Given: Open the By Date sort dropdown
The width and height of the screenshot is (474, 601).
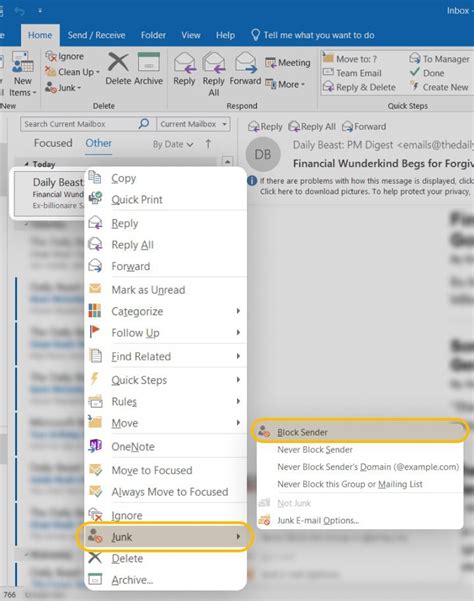Looking at the screenshot, I should click(x=173, y=144).
